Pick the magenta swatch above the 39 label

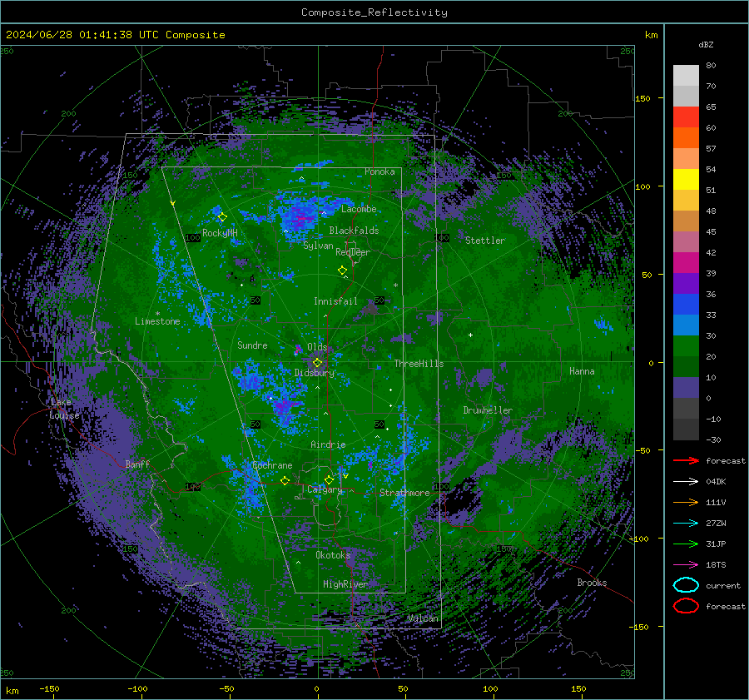686,262
